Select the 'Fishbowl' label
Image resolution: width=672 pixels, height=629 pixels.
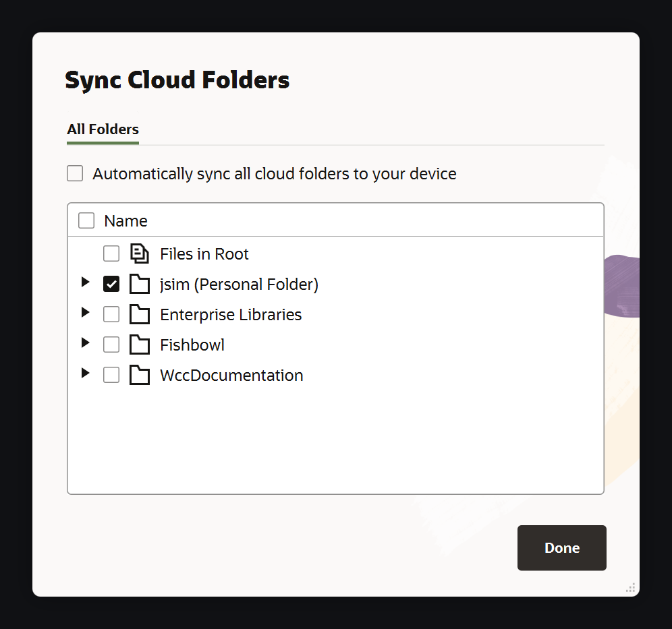[x=192, y=345]
